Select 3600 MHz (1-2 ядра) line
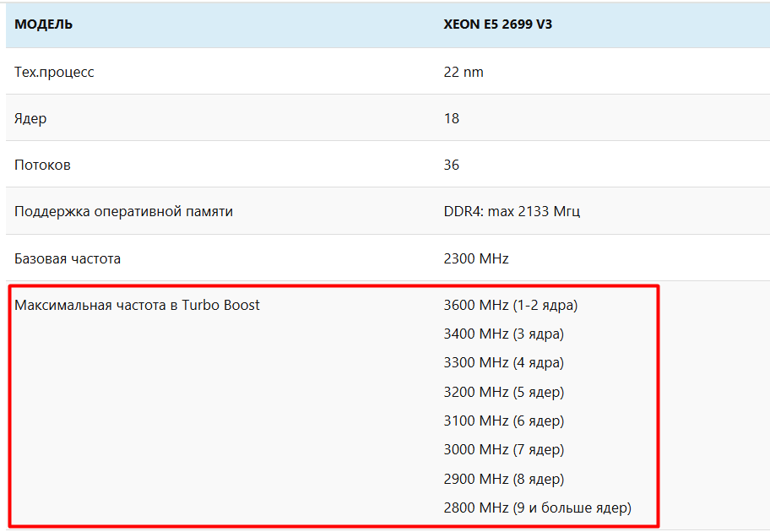770x532 pixels. [510, 305]
